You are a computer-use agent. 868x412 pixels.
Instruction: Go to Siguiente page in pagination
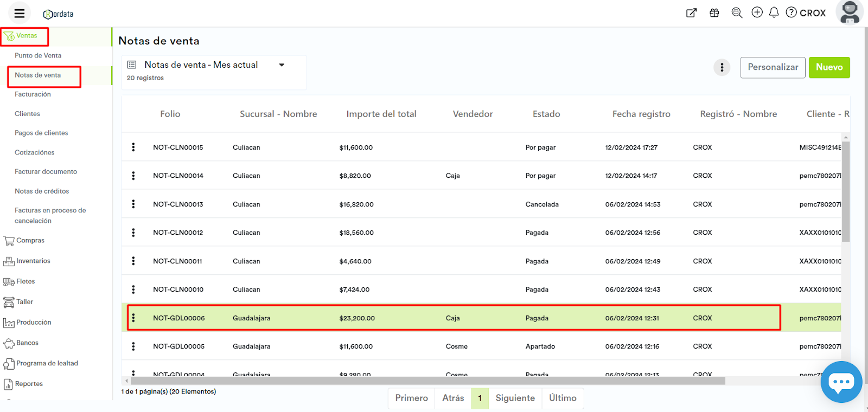[x=515, y=398]
